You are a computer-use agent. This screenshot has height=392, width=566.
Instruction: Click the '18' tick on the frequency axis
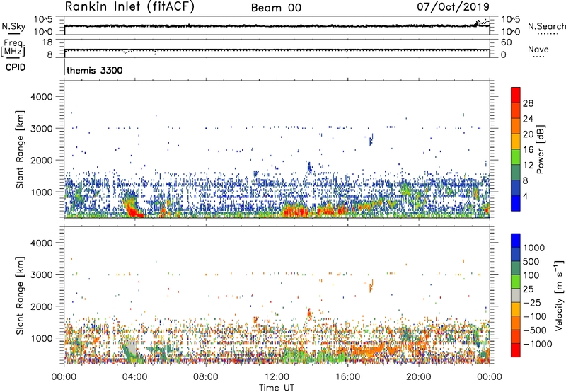tap(47, 42)
